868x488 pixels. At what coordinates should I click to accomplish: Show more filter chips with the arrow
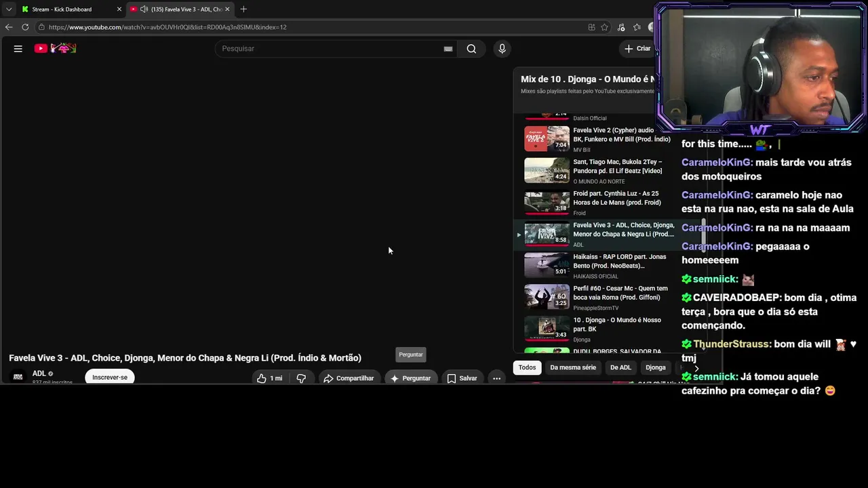696,368
